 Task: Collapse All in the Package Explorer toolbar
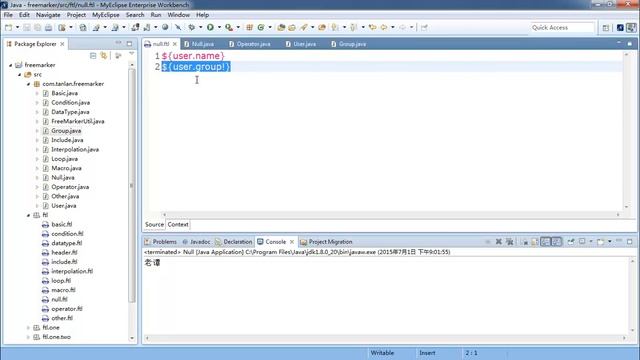(x=93, y=56)
